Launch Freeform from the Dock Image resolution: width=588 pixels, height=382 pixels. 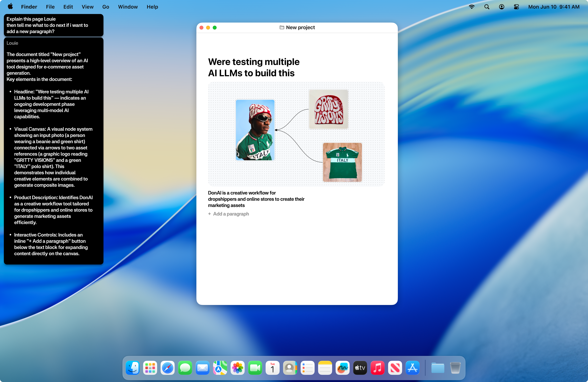tap(343, 368)
